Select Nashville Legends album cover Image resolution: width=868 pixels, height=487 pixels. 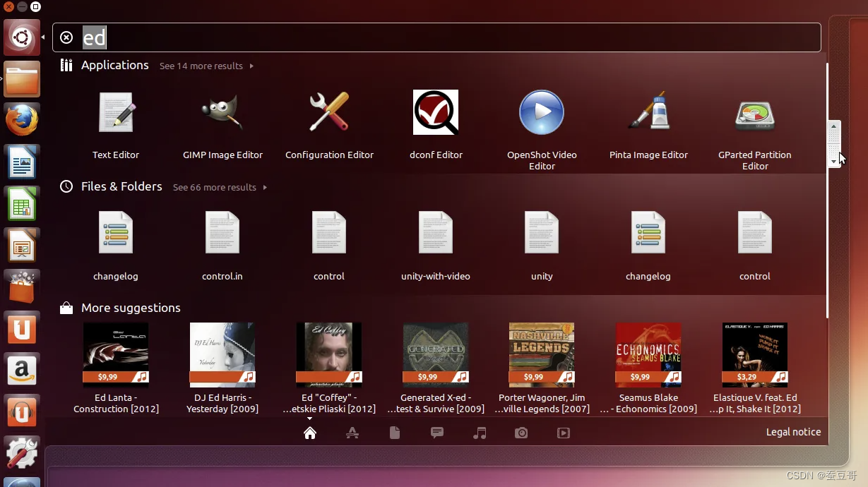click(x=542, y=355)
